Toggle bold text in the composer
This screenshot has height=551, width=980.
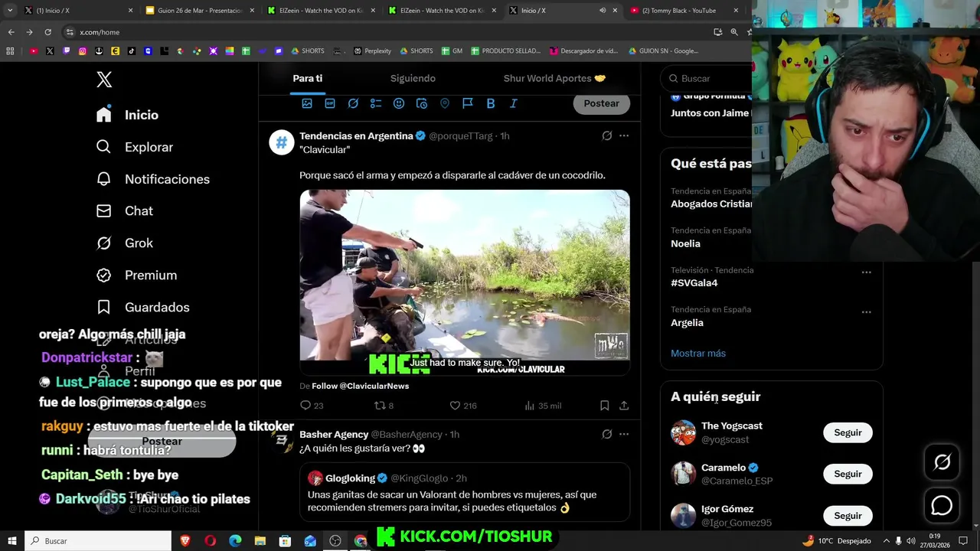(x=491, y=103)
